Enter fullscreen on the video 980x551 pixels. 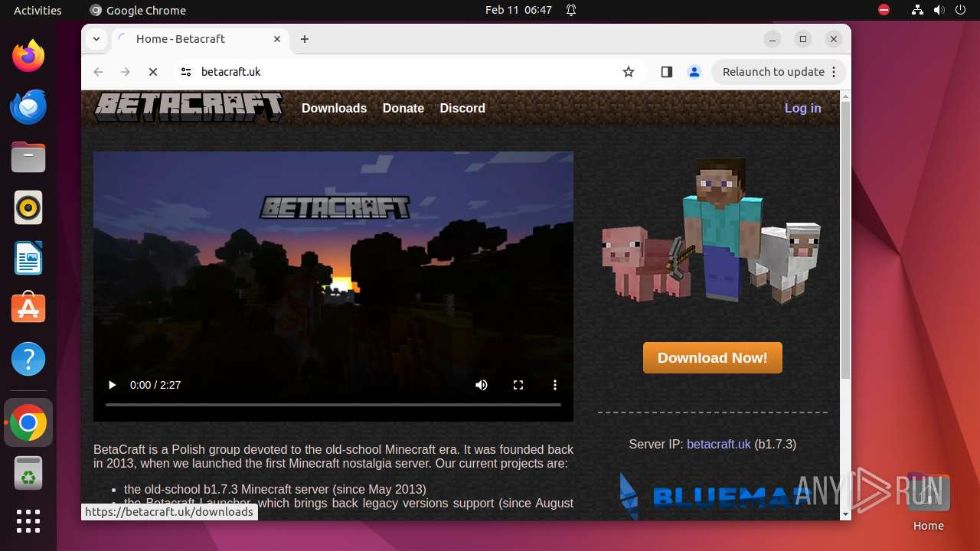(518, 385)
